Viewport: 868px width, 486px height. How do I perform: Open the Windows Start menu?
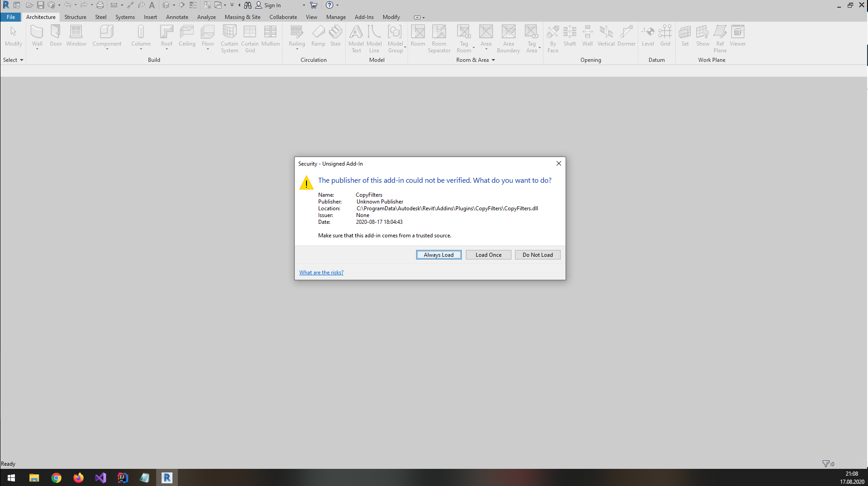11,477
